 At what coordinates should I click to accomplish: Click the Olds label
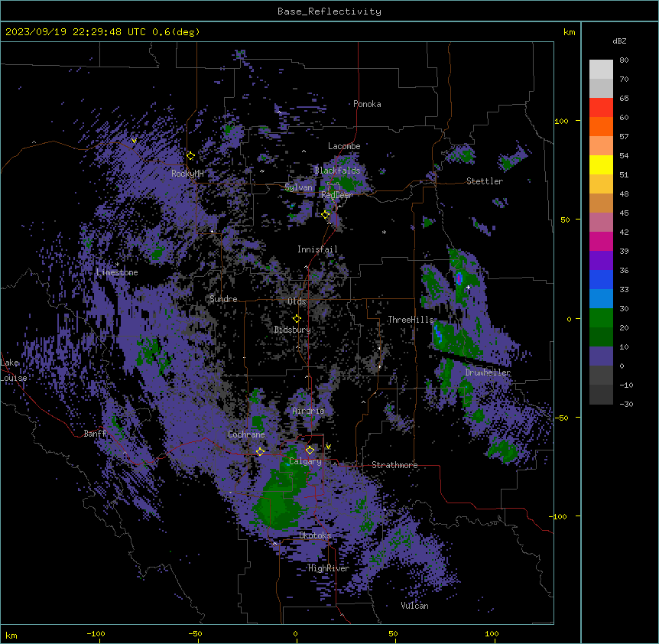point(297,301)
